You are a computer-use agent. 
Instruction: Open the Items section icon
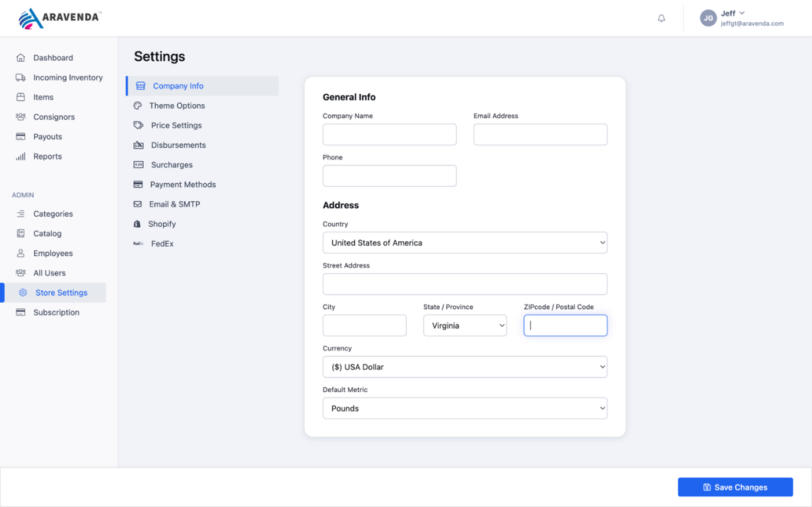point(19,97)
